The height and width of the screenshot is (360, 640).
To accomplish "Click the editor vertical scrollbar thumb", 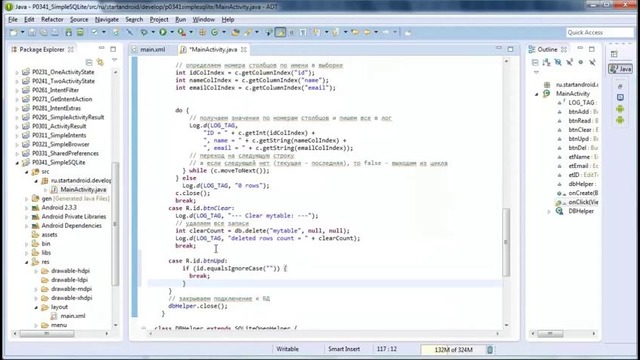I will (x=506, y=242).
